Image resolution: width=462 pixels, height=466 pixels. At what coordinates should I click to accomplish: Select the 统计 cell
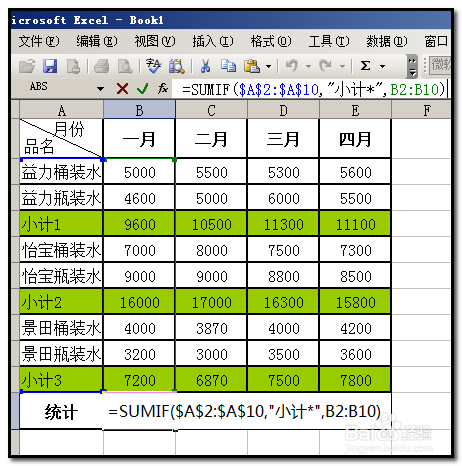[61, 411]
